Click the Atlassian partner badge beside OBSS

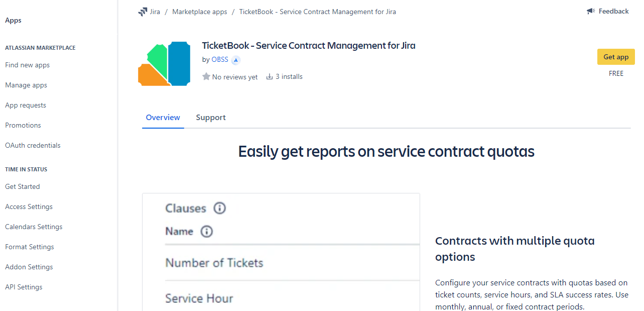[x=235, y=60]
